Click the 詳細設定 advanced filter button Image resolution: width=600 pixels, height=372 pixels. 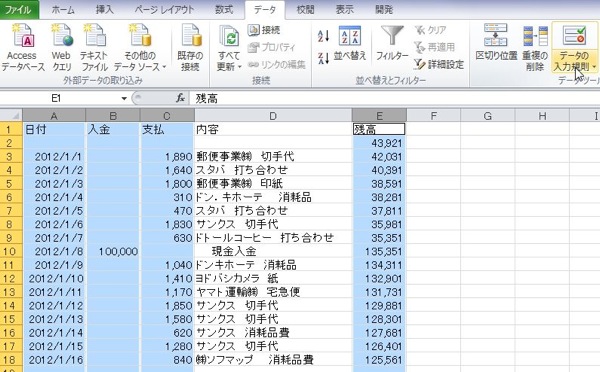pyautogui.click(x=439, y=64)
